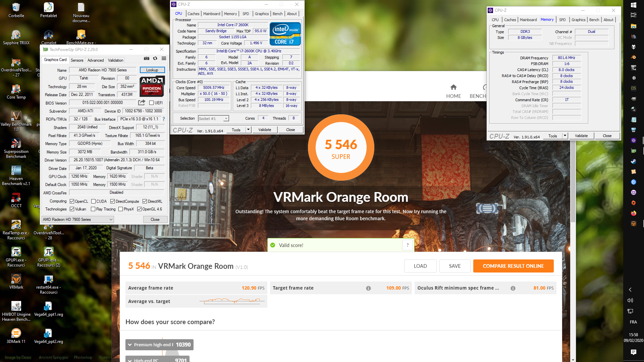Image resolution: width=644 pixels, height=362 pixels.
Task: Show hidden system tray icons chevron
Action: coord(630,290)
